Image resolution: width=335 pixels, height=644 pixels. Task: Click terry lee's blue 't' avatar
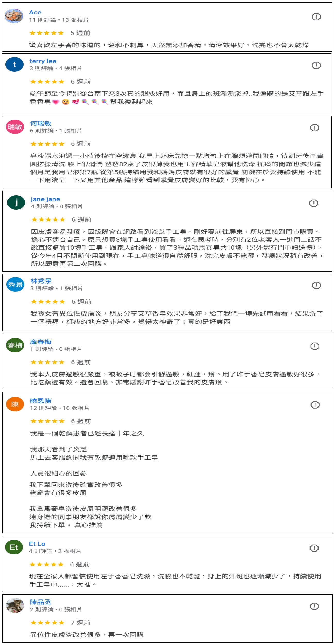click(x=14, y=64)
